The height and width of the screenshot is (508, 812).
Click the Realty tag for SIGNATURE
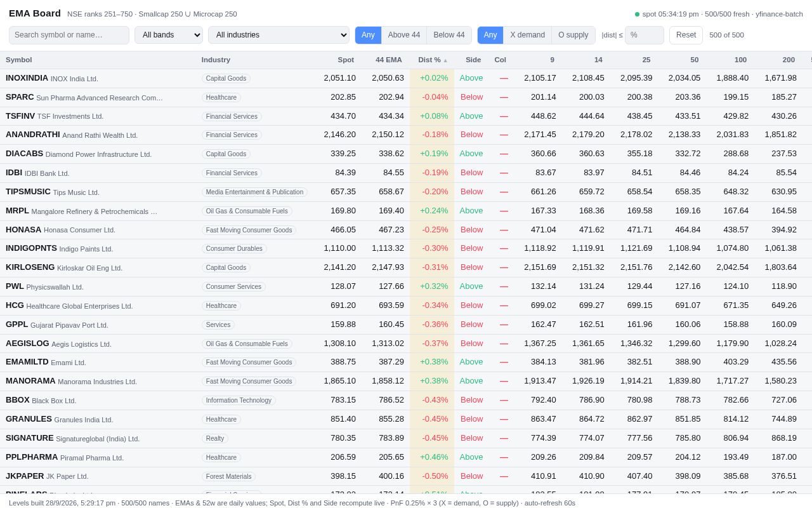(215, 438)
